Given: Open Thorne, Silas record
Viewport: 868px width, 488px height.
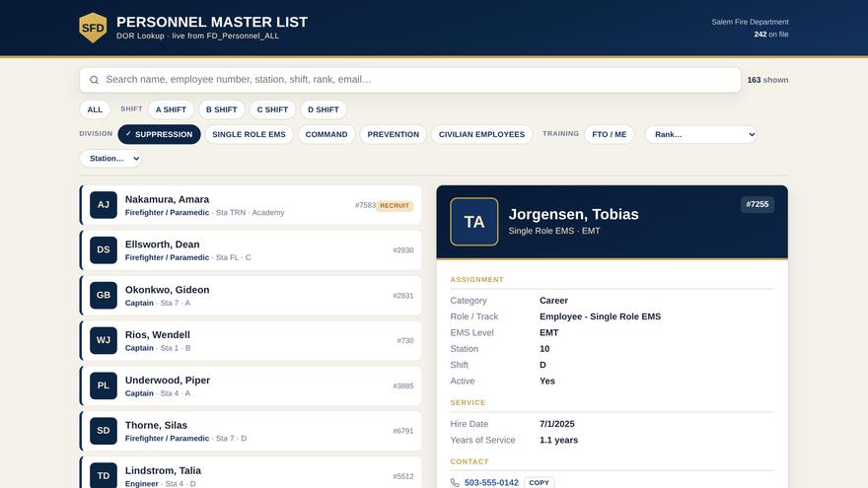Looking at the screenshot, I should tap(251, 431).
